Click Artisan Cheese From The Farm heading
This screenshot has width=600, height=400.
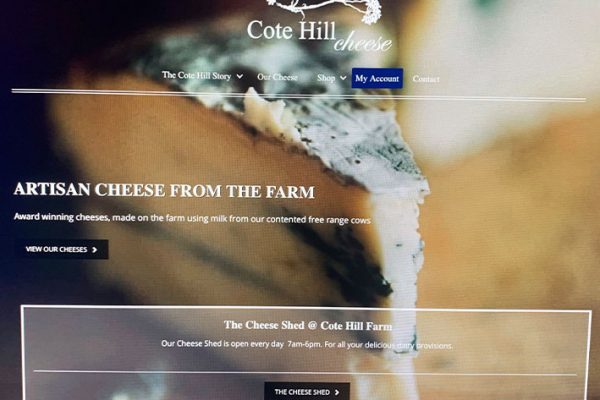click(164, 190)
